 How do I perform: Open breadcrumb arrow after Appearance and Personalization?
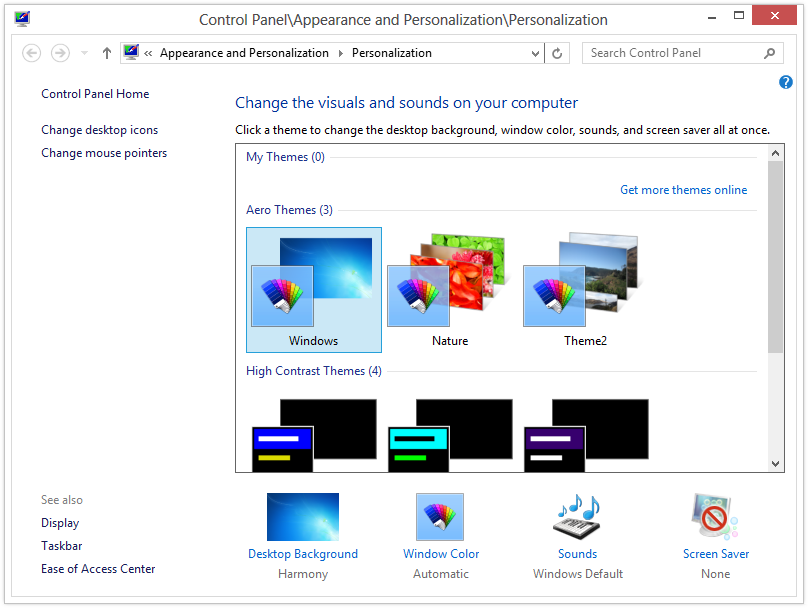tap(341, 53)
